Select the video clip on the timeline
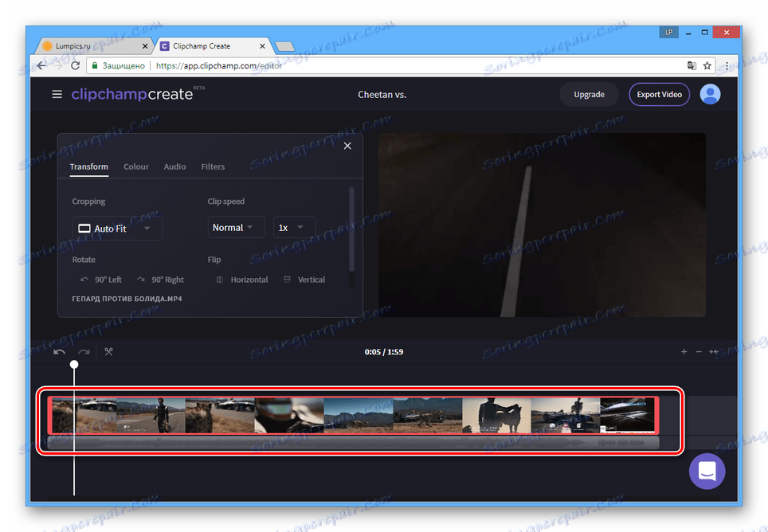This screenshot has width=768, height=532. point(353,416)
